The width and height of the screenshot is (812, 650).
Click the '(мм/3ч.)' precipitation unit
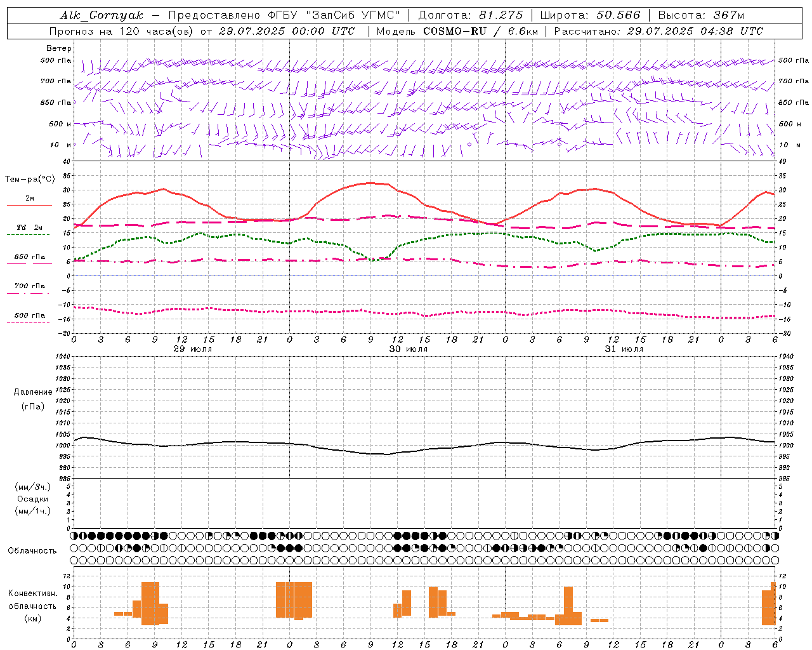pyautogui.click(x=33, y=487)
